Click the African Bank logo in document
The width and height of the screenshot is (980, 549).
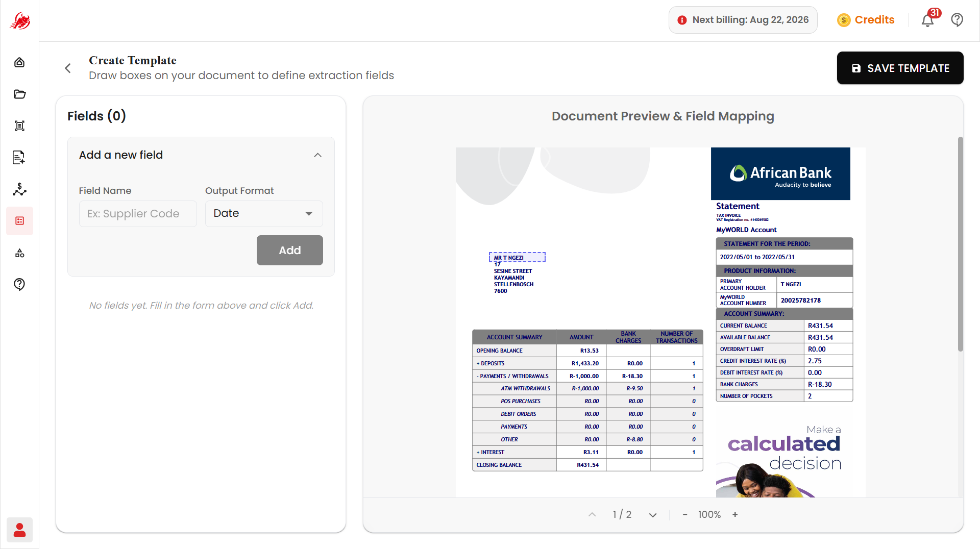[x=780, y=174]
